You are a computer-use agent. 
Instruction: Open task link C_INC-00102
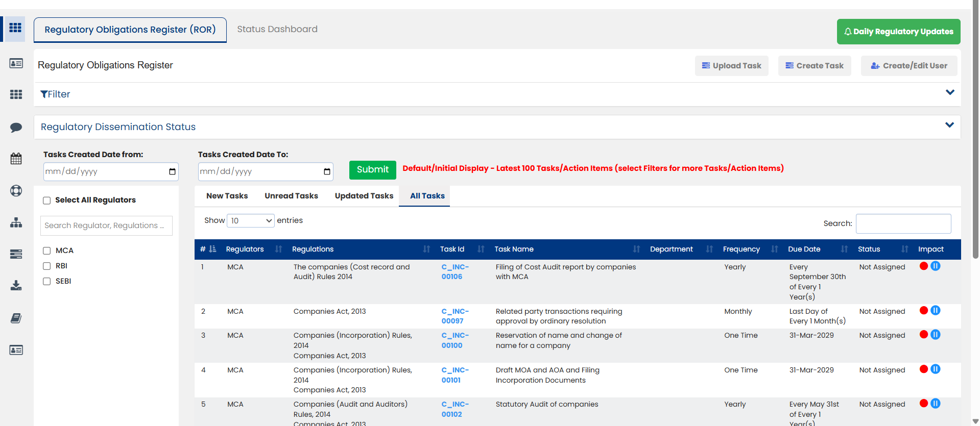455,409
